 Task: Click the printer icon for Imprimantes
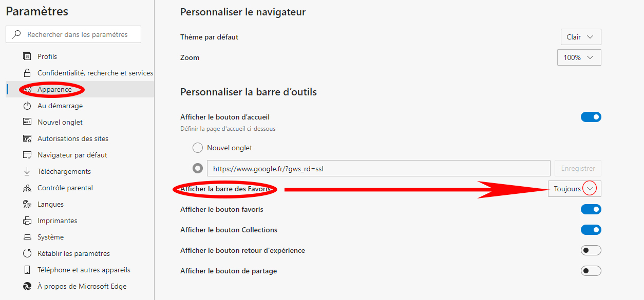point(27,221)
